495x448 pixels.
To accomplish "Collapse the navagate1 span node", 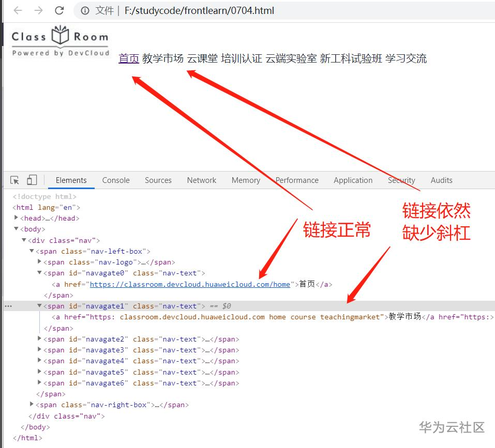I will click(x=39, y=305).
